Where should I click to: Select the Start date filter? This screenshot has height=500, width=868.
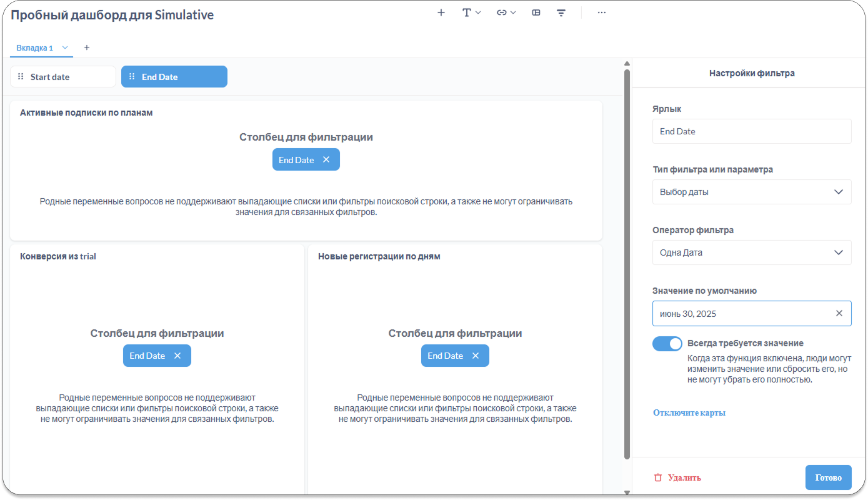click(x=63, y=77)
